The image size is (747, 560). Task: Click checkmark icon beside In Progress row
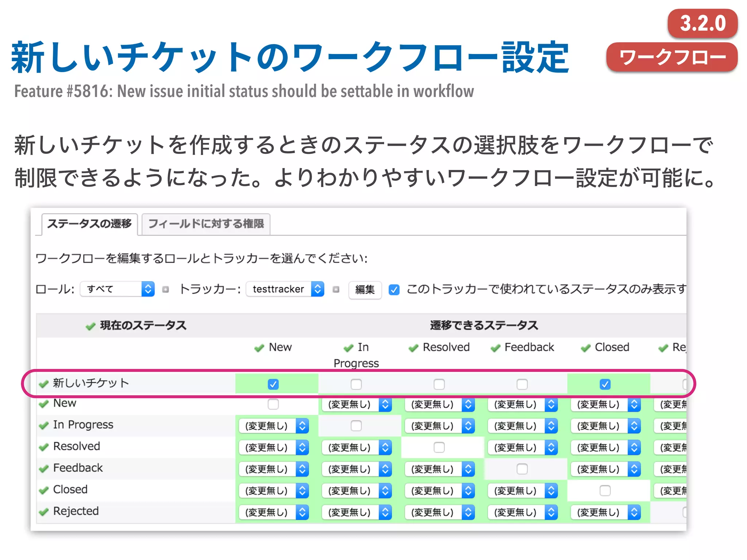(44, 425)
